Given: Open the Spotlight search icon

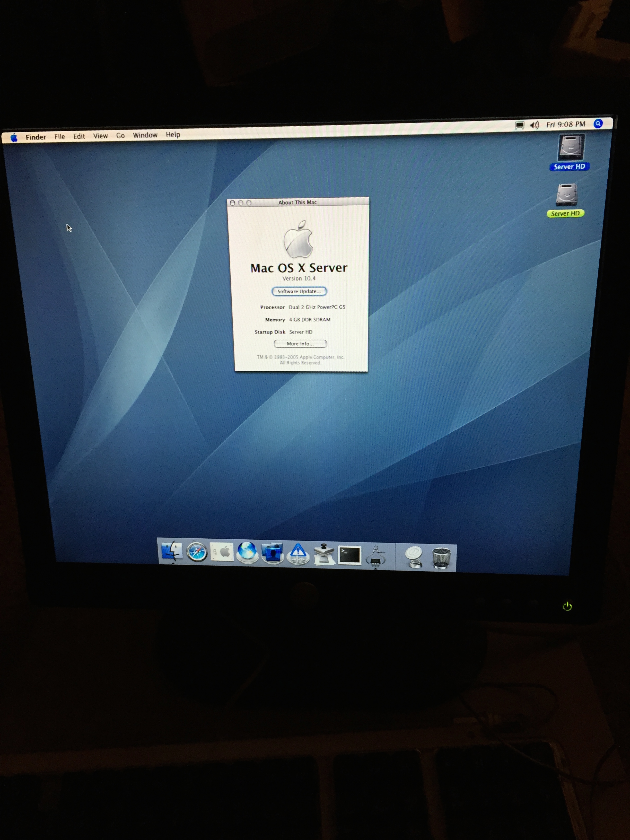Looking at the screenshot, I should tap(598, 124).
